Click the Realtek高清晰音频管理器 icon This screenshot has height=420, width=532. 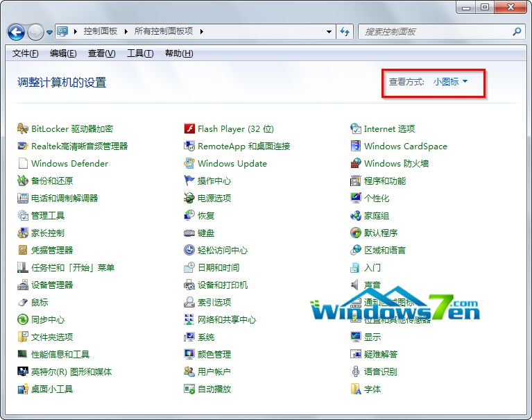23,146
